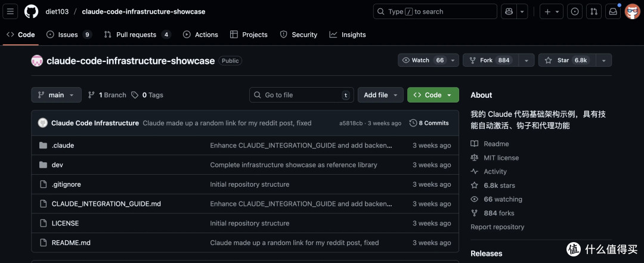
Task: Open commit hash a5818cb
Action: [x=351, y=123]
